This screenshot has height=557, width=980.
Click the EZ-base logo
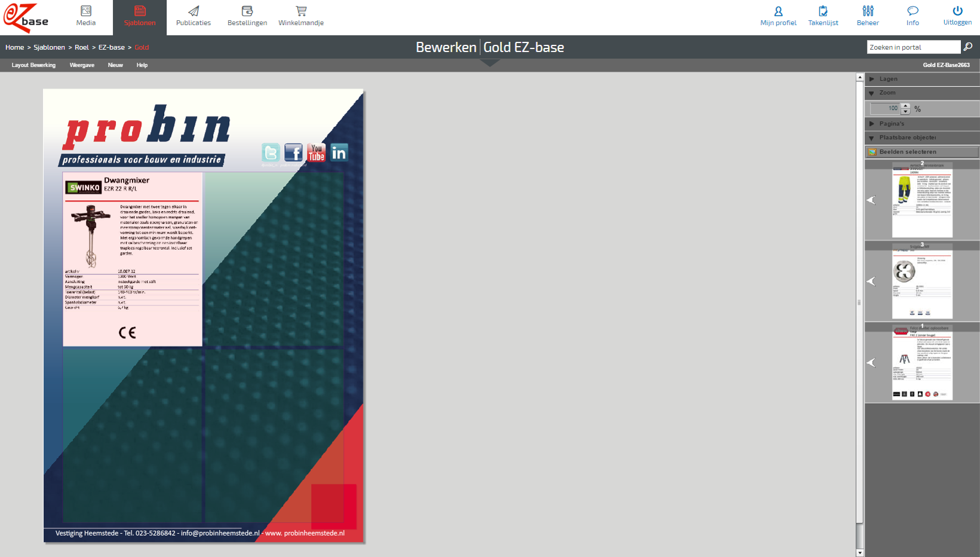(x=26, y=17)
